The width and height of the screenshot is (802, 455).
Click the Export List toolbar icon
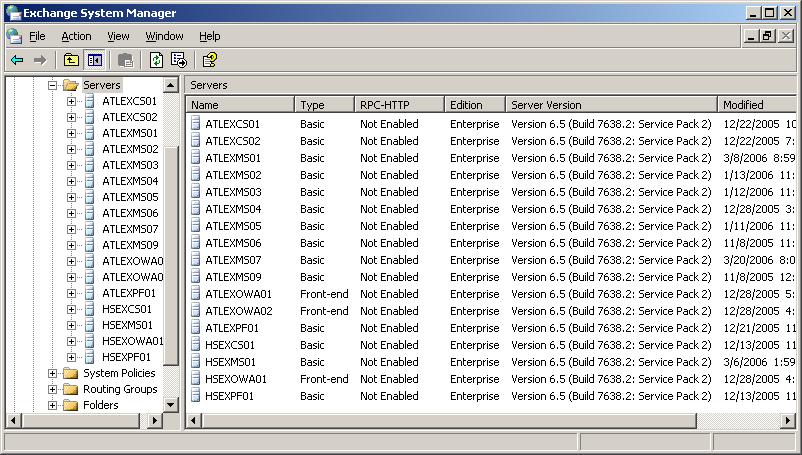pos(179,60)
